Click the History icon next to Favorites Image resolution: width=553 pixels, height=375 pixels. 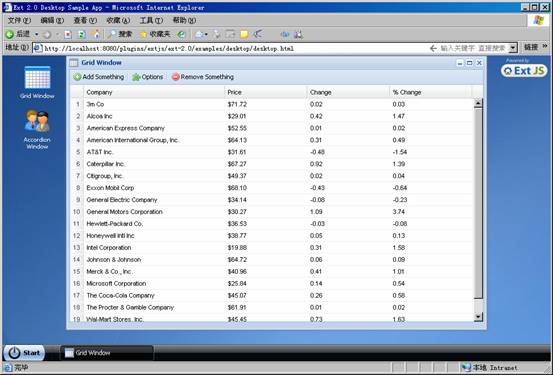point(181,34)
